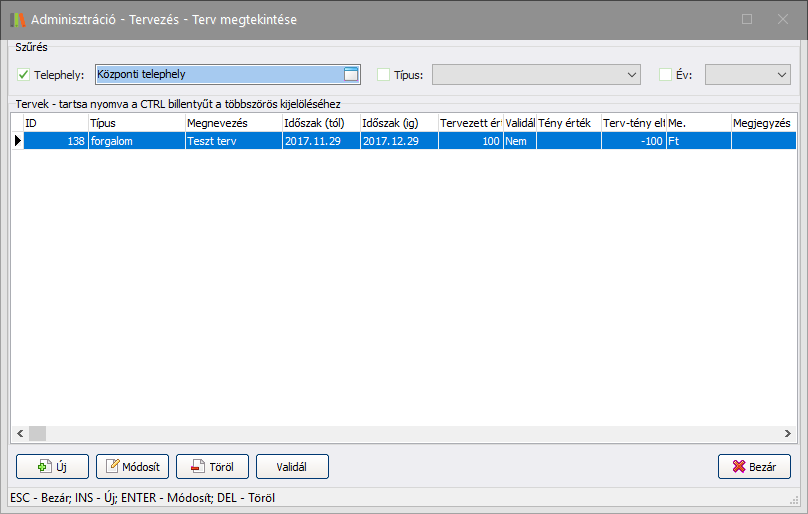The image size is (808, 514).
Task: Click the Töröl delete button
Action: pyautogui.click(x=212, y=467)
